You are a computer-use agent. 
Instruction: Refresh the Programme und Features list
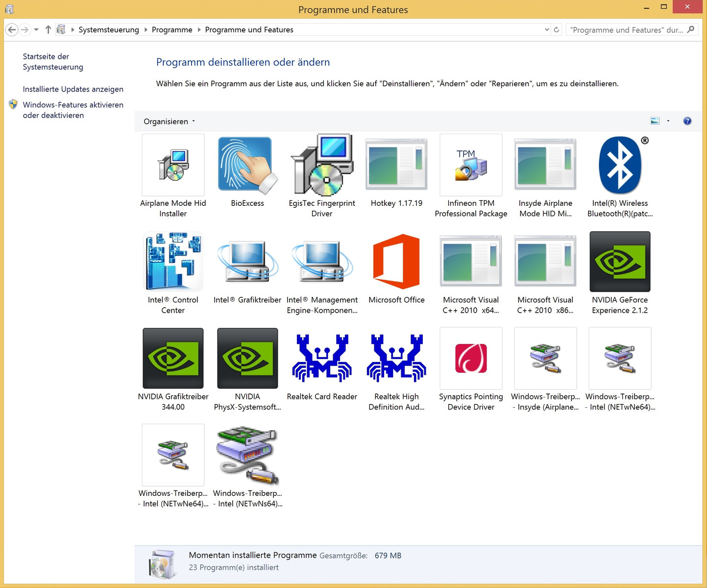coord(557,30)
